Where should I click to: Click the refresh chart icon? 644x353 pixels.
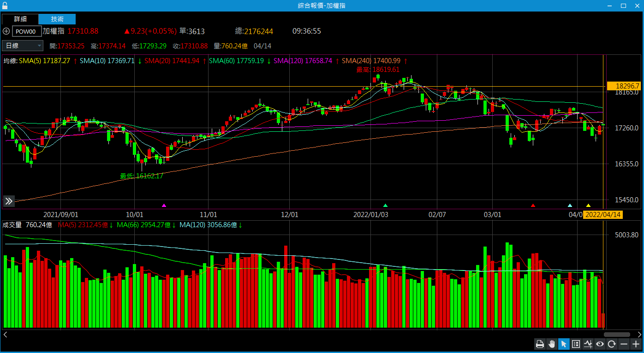pyautogui.click(x=612, y=344)
